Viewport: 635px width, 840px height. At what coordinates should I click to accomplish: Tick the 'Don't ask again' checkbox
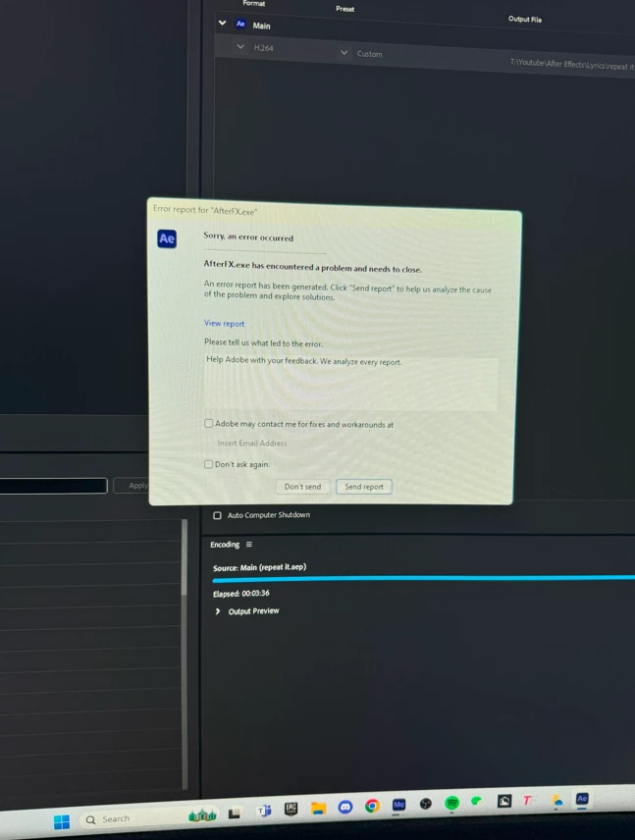click(x=208, y=464)
